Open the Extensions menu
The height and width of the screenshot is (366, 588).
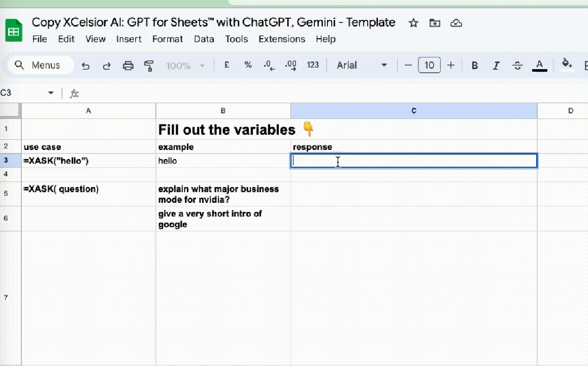(282, 39)
